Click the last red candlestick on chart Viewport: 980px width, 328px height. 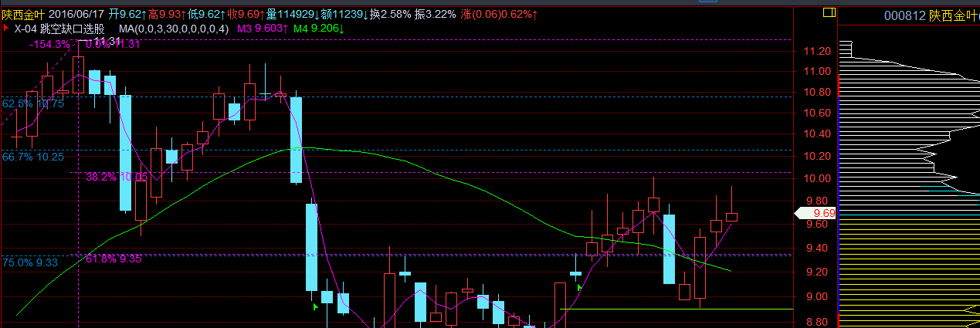pos(731,217)
